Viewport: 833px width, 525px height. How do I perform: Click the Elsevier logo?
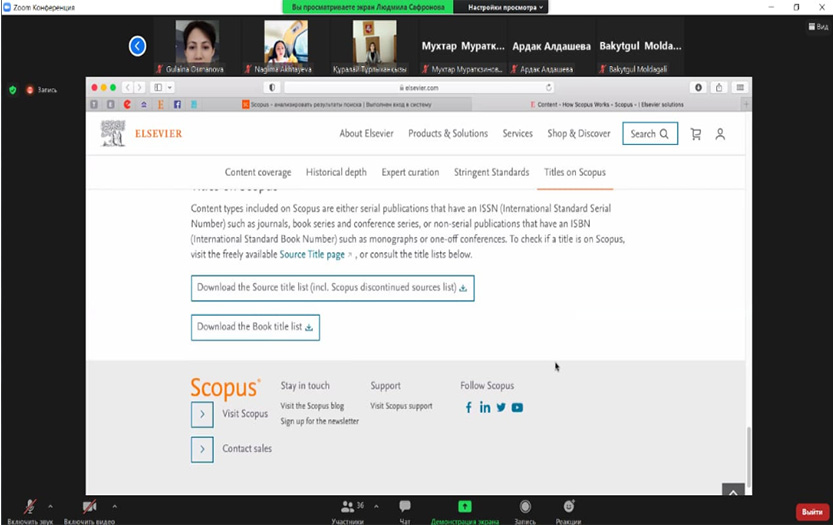[141, 133]
